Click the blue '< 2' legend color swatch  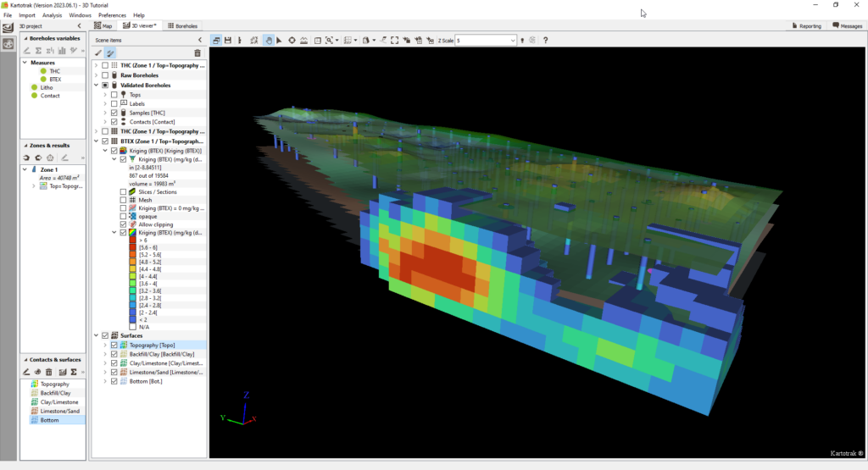132,319
